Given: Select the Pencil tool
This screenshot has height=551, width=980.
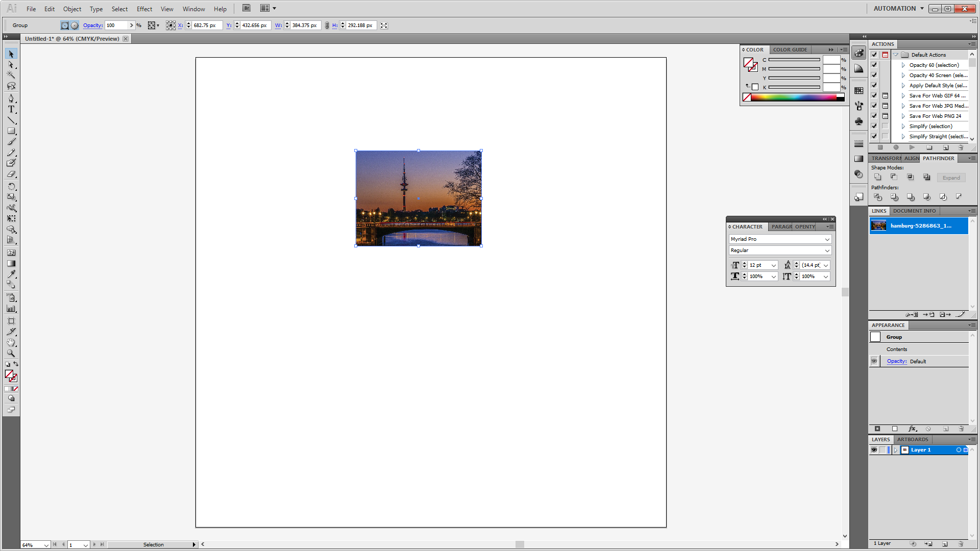Looking at the screenshot, I should [11, 152].
